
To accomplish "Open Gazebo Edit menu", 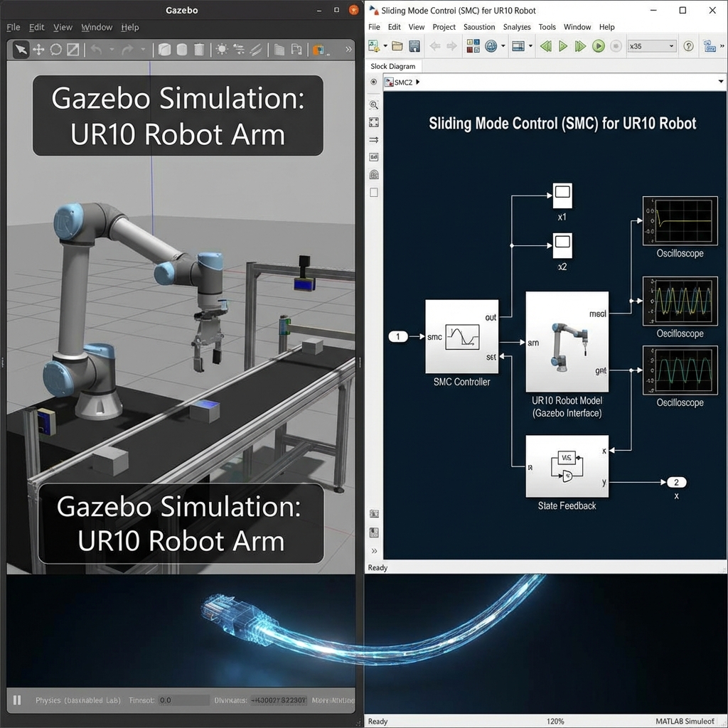I will [37, 28].
